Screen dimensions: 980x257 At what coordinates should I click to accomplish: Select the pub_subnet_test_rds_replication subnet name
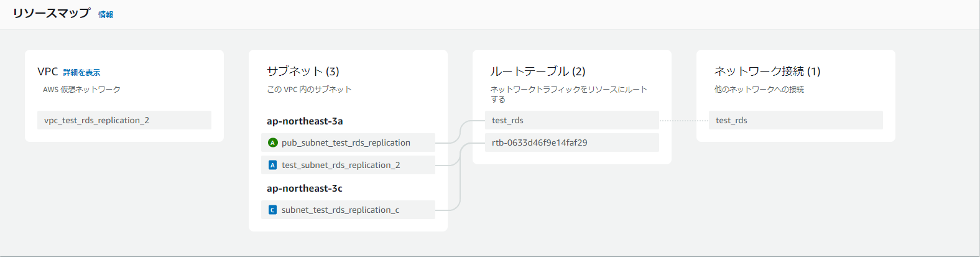[346, 143]
